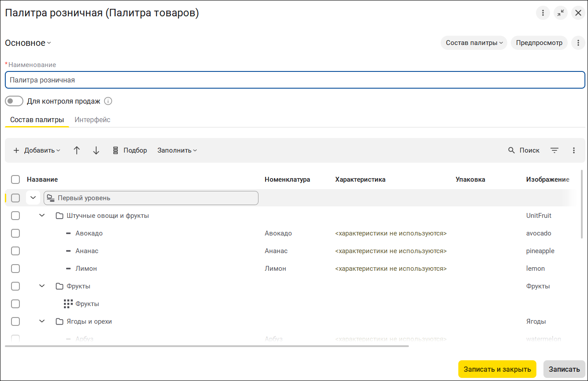Click the Предпросмотр button

click(539, 43)
